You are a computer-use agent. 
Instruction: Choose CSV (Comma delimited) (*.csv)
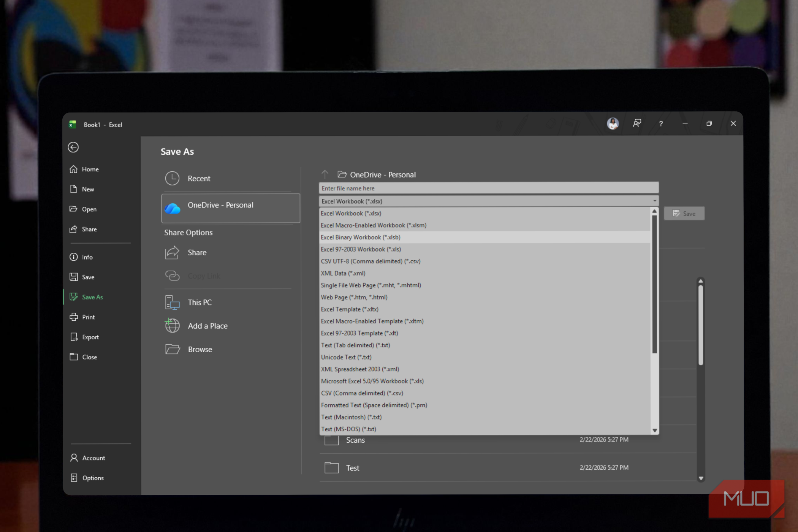[x=485, y=393]
